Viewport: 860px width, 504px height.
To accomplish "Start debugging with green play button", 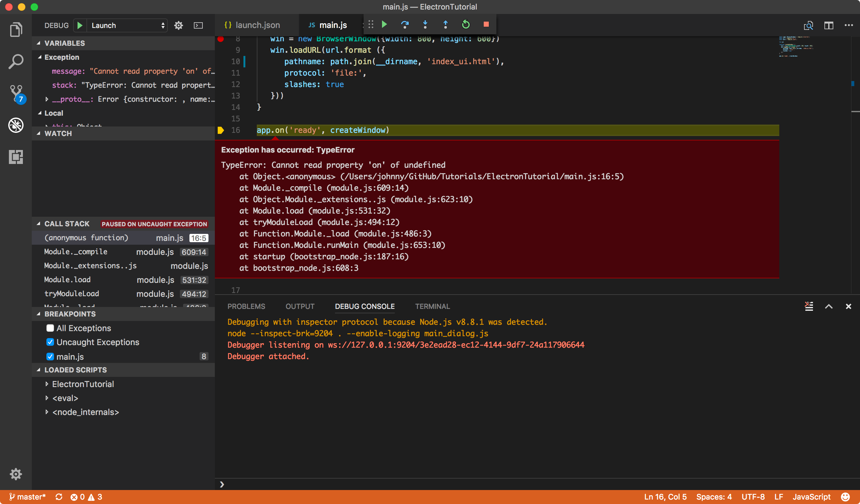I will 80,25.
